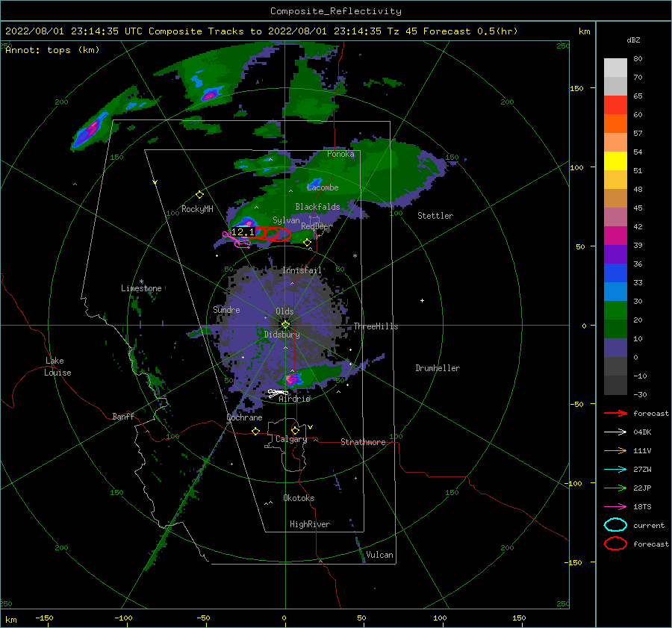Pick the slate purple 10-0 dBZ swatch
Screen dimensions: 672x628
tap(615, 348)
